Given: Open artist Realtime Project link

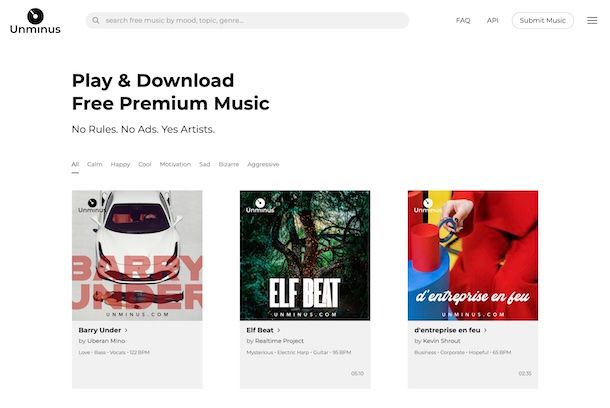Looking at the screenshot, I should coord(279,341).
